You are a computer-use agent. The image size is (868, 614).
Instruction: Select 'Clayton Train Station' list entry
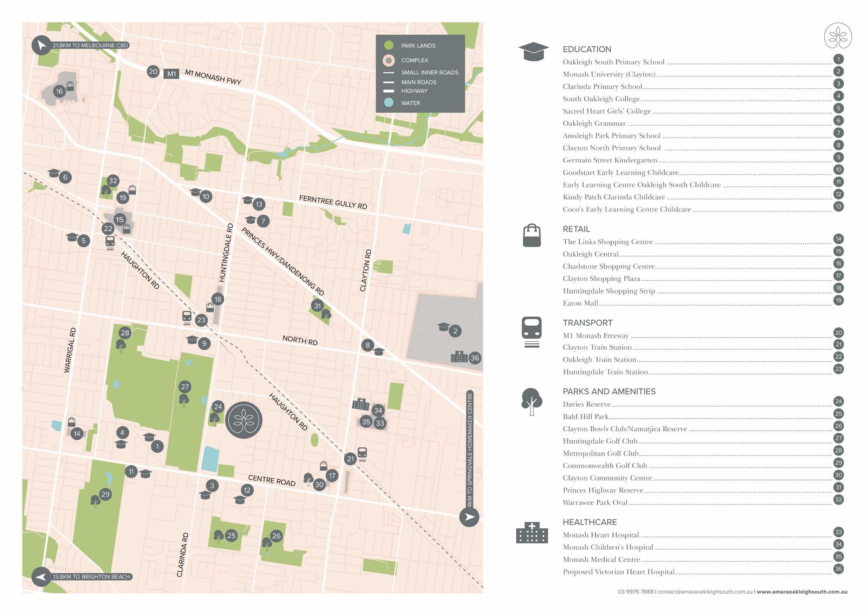pyautogui.click(x=703, y=347)
